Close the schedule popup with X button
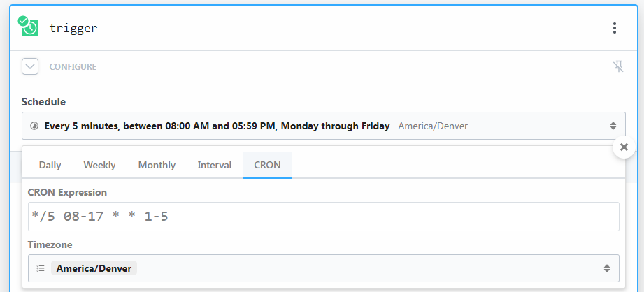The width and height of the screenshot is (644, 292). pos(624,147)
